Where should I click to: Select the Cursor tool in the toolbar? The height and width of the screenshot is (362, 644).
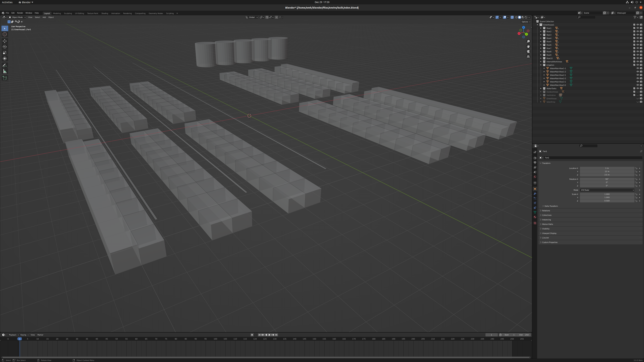click(x=5, y=34)
